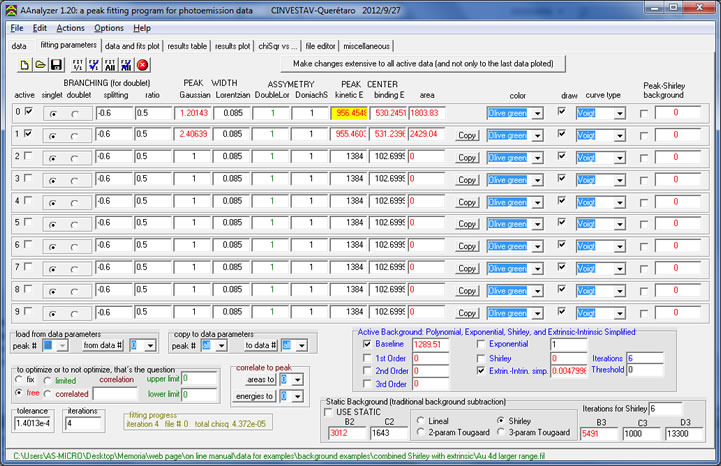Screen dimensions: 721x466
Task: Click the FIT 1/1 toolbar icon
Action: [77, 64]
